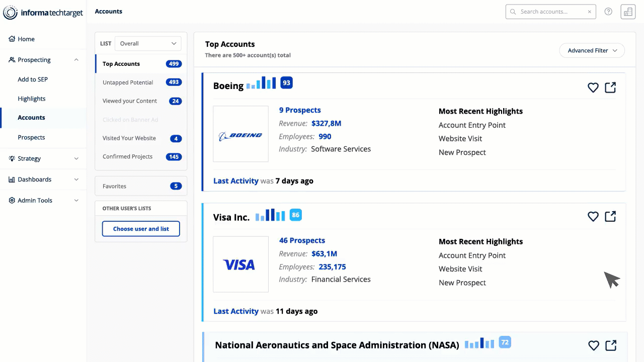Screen dimensions: 644x362
Task: Open the LIST Overall dropdown
Action: click(x=148, y=43)
